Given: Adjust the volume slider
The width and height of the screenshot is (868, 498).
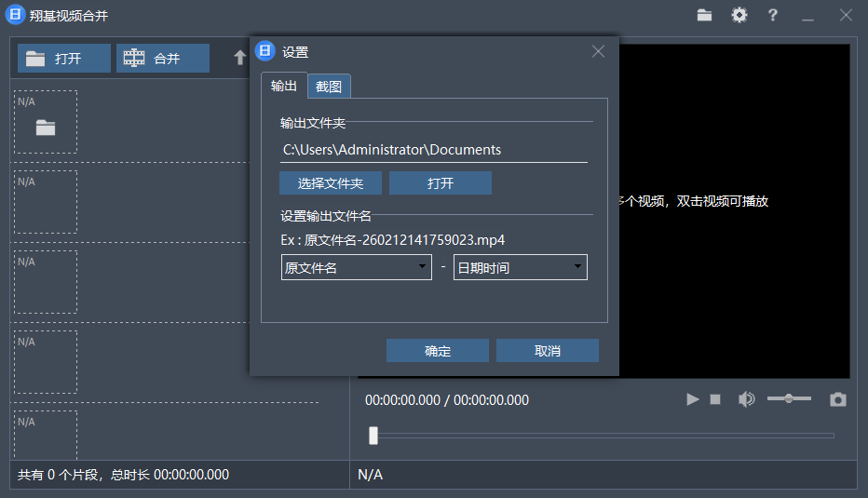Looking at the screenshot, I should click(789, 398).
